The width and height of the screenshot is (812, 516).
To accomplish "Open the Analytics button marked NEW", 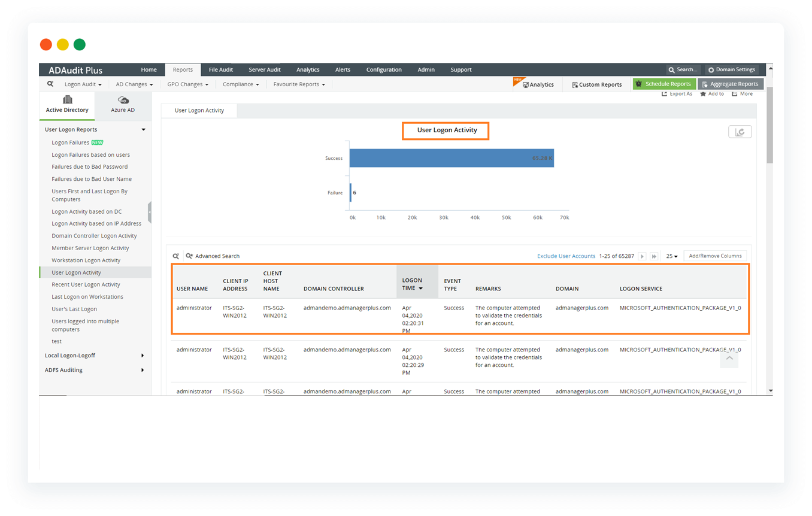I will [538, 84].
